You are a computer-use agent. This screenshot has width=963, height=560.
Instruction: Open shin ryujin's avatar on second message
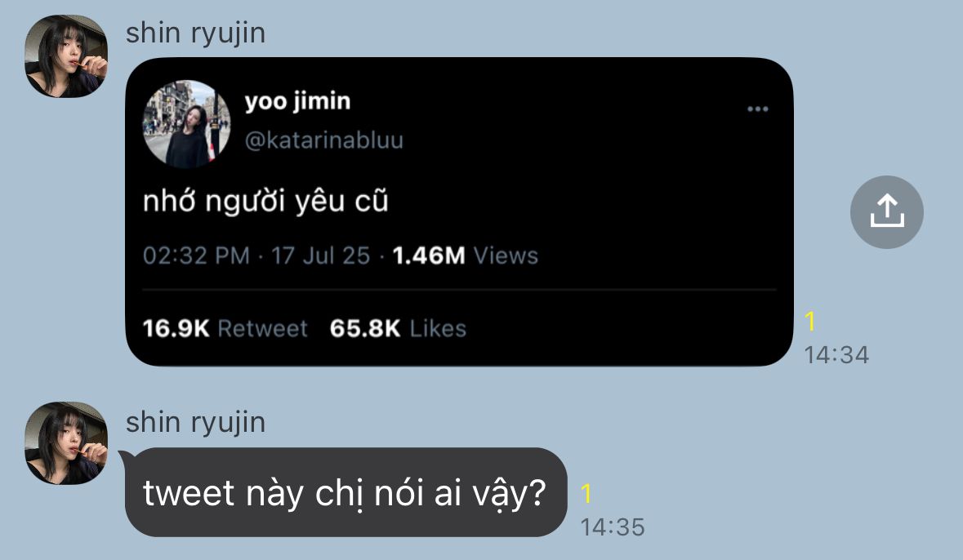pos(66,443)
